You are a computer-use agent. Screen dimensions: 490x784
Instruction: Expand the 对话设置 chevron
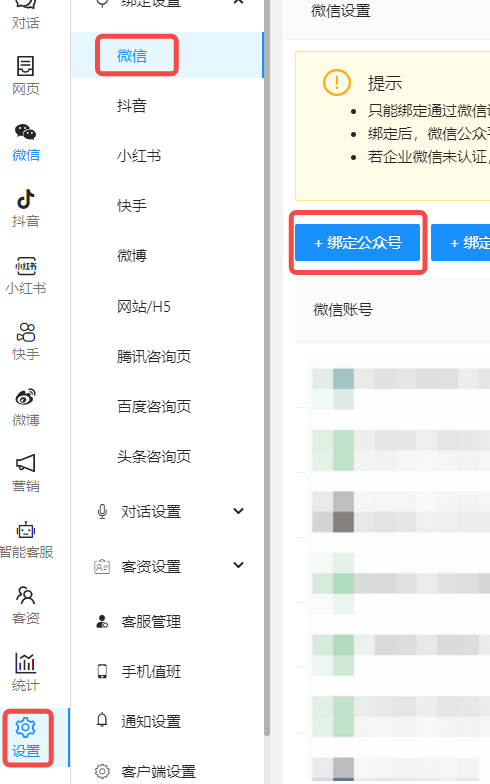(x=238, y=511)
